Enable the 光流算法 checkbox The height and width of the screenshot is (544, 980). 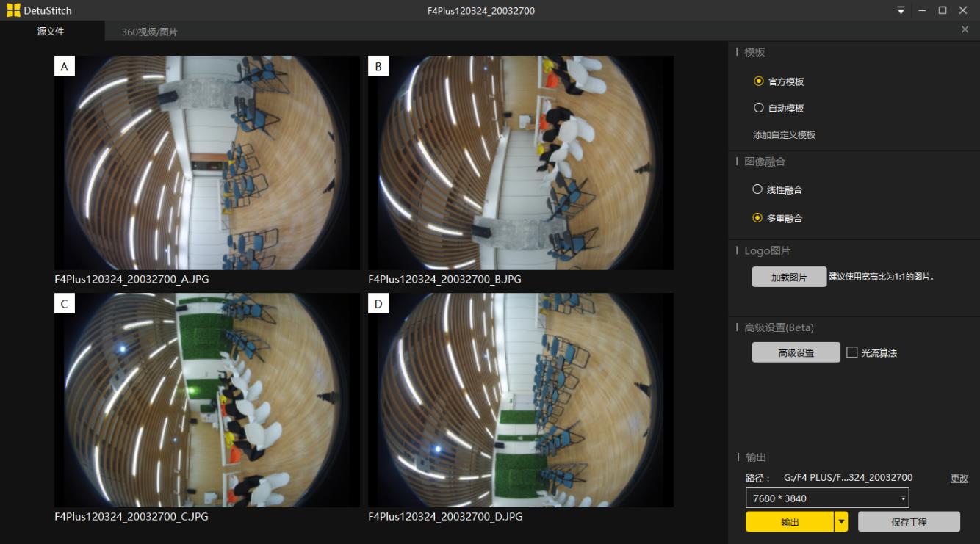click(x=852, y=352)
